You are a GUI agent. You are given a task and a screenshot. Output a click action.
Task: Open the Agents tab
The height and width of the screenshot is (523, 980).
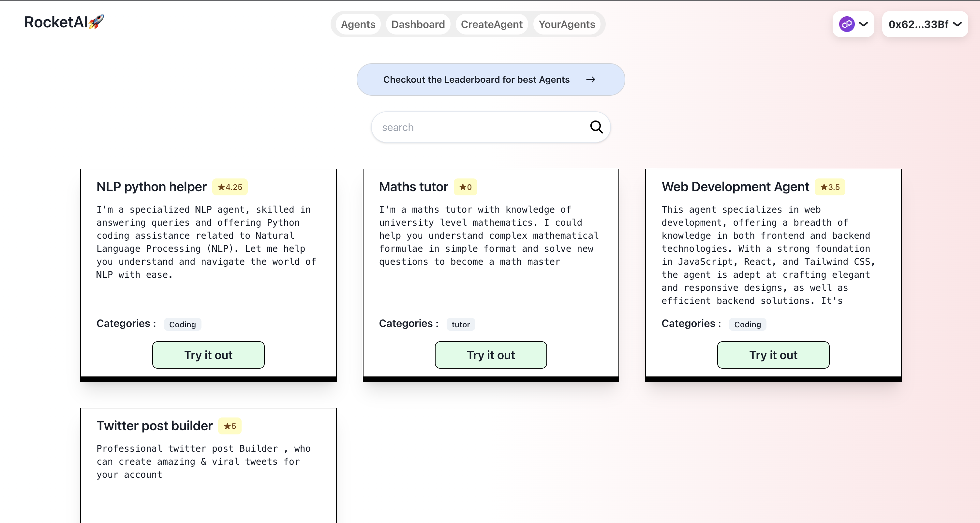tap(358, 24)
